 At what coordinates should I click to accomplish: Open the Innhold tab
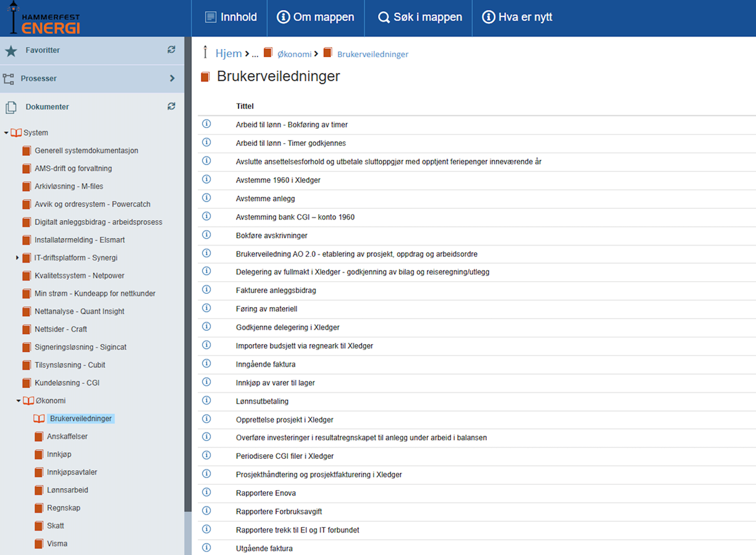pos(230,17)
